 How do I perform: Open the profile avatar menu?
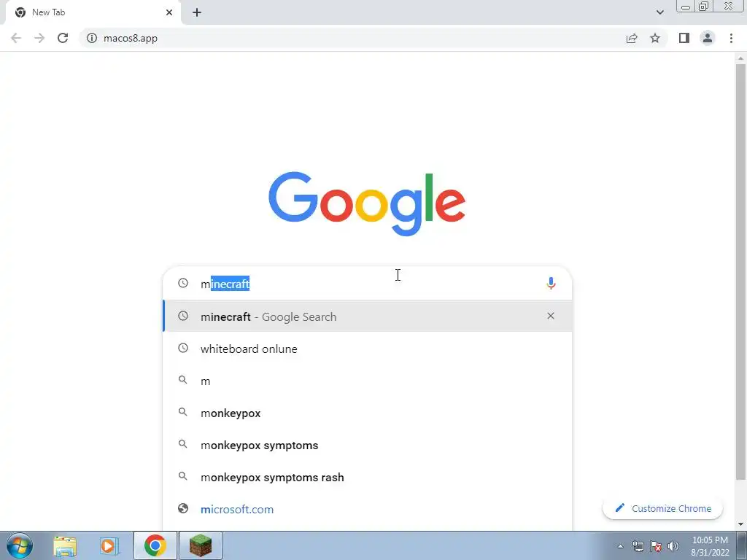click(708, 38)
